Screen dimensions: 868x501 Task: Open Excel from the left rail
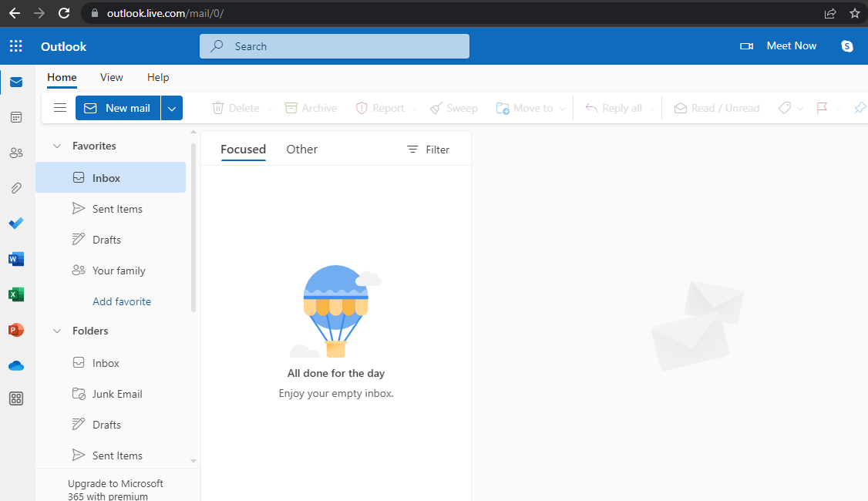16,294
